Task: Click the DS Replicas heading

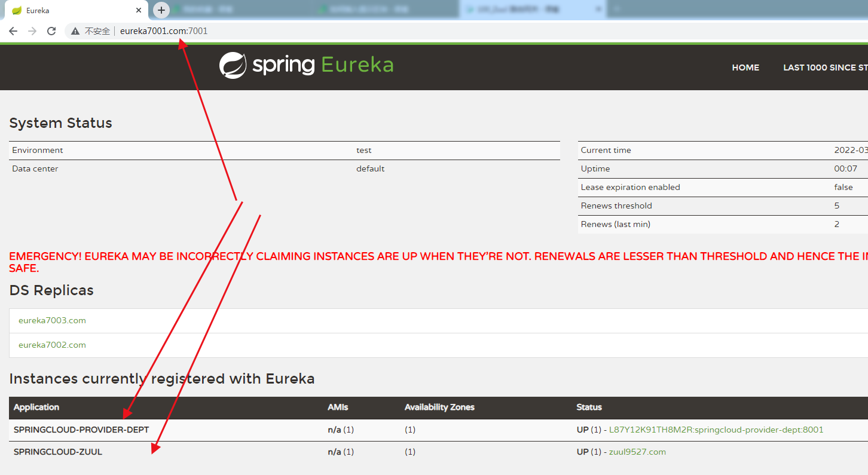Action: [51, 290]
